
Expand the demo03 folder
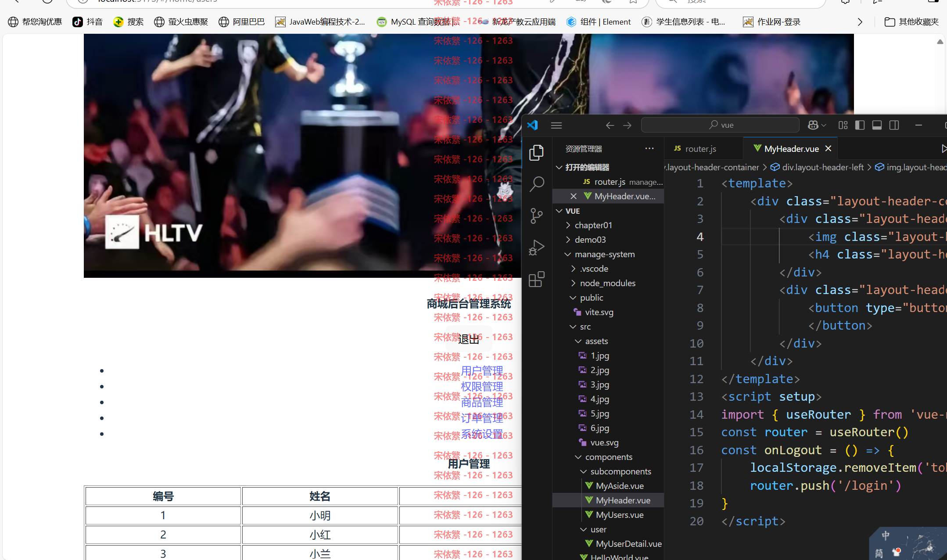[x=590, y=240]
